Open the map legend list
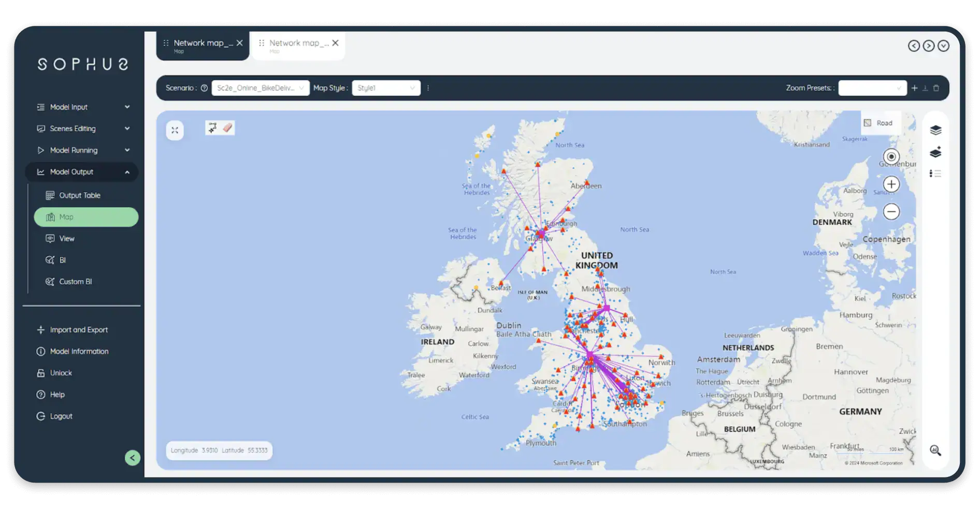Screen dimensions: 980x509 [x=935, y=173]
